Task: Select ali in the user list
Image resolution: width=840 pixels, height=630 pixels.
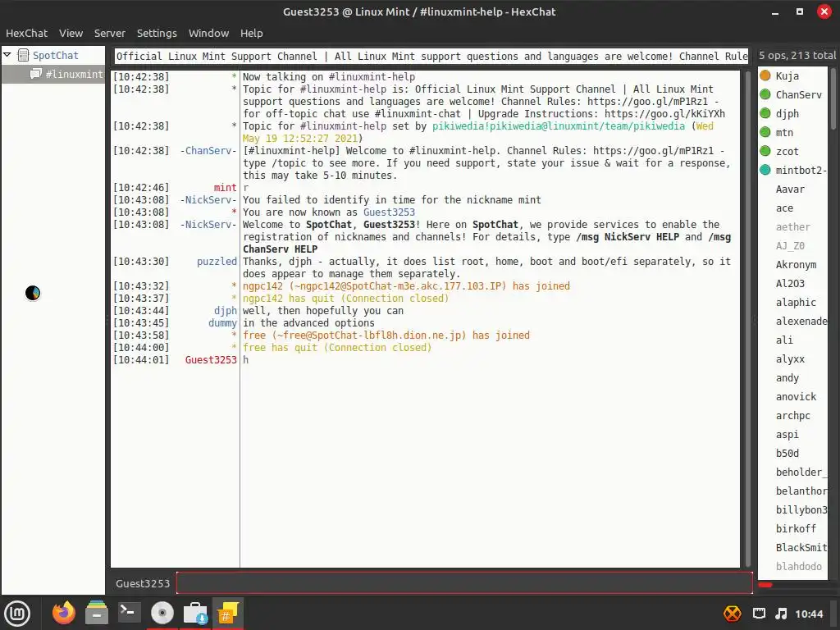Action: tap(784, 340)
